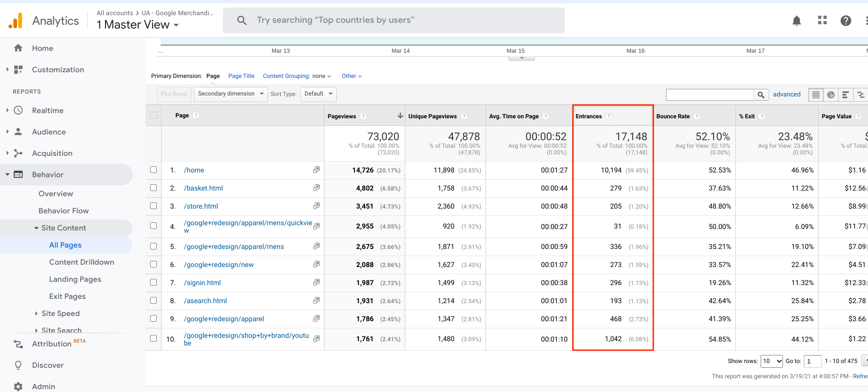Image resolution: width=868 pixels, height=392 pixels.
Task: Expand the chart collapse handle under Mar 15
Action: (x=522, y=58)
